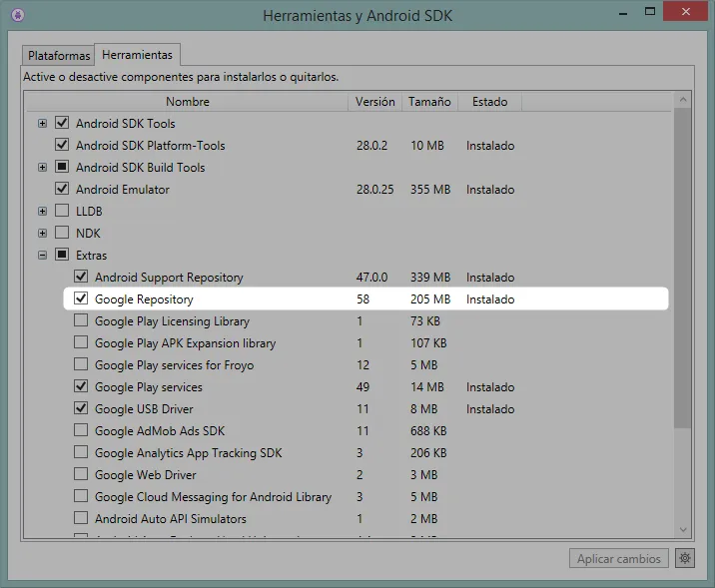Click the Google Play services label
This screenshot has width=715, height=588.
(148, 387)
